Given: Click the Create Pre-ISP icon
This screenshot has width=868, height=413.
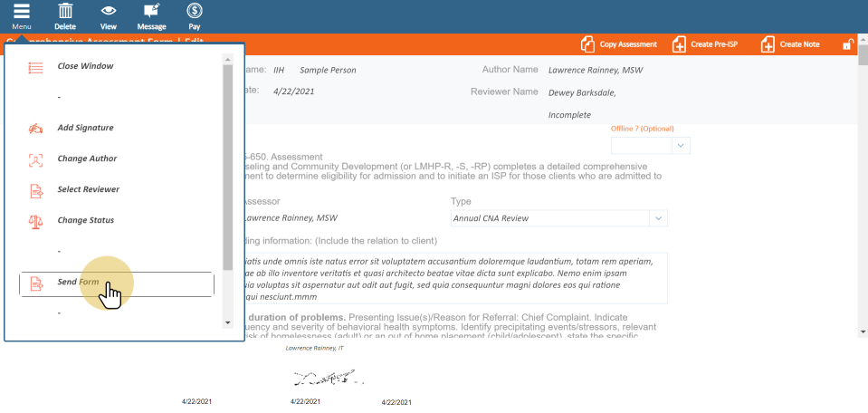Looking at the screenshot, I should (x=679, y=44).
